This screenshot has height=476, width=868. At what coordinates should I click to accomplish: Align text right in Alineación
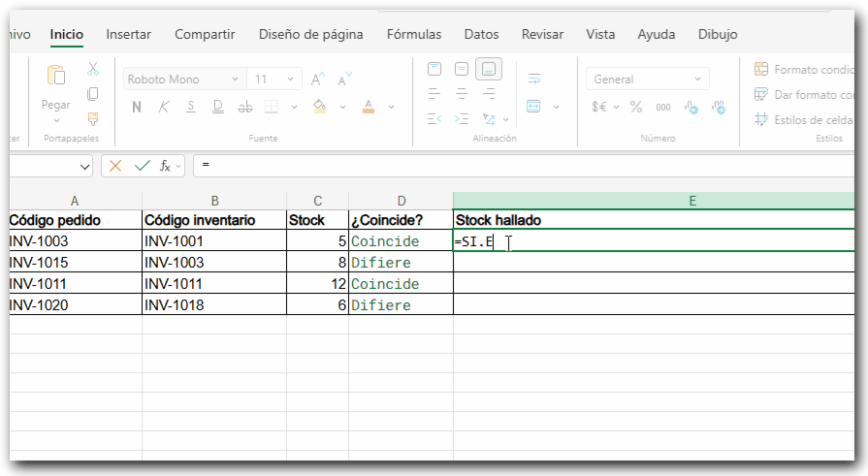click(x=488, y=93)
